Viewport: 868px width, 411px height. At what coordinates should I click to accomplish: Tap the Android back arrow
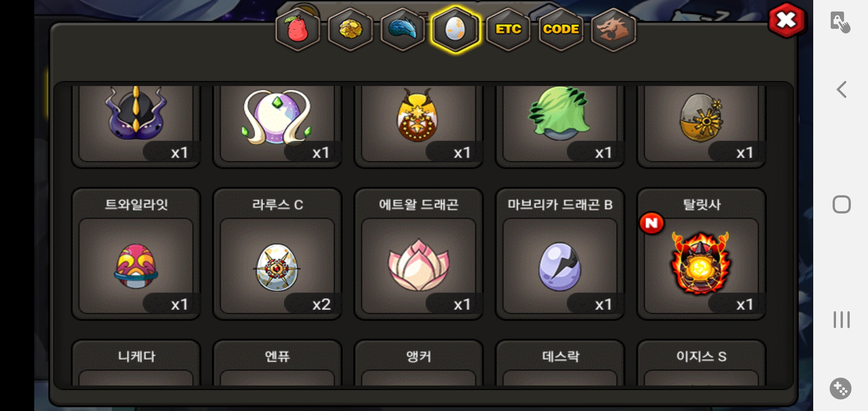point(841,89)
